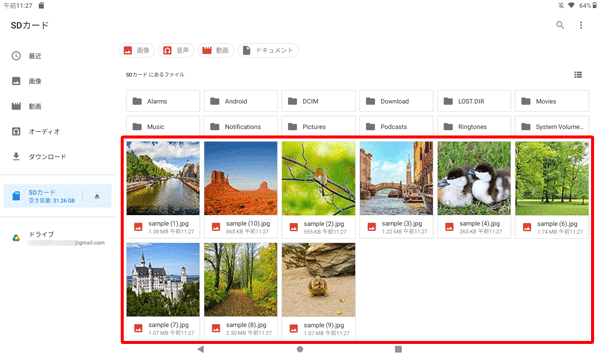Click the sample (9).jpg file name
This screenshot has height=360, width=600.
324,325
